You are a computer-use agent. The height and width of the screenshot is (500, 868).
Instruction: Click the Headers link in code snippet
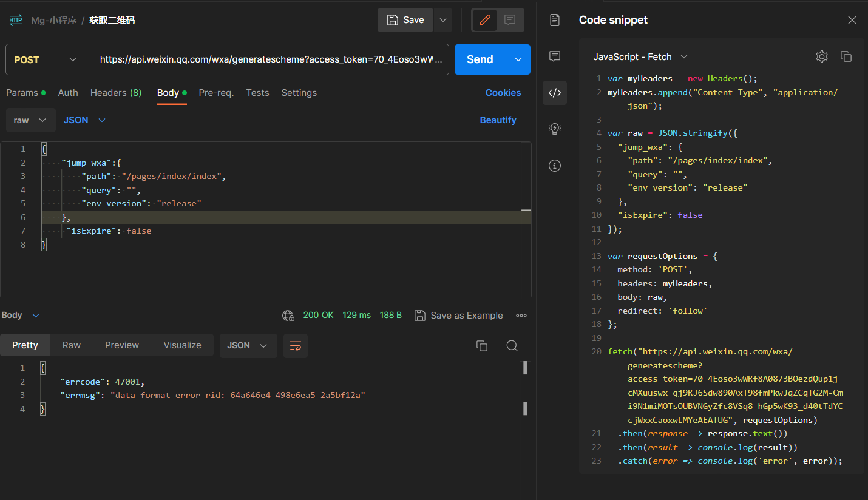[725, 78]
